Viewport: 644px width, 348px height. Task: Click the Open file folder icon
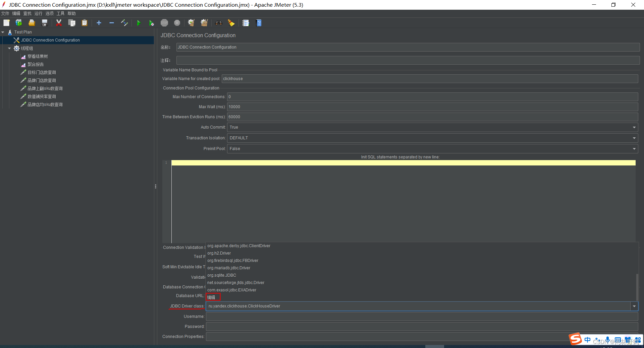32,23
